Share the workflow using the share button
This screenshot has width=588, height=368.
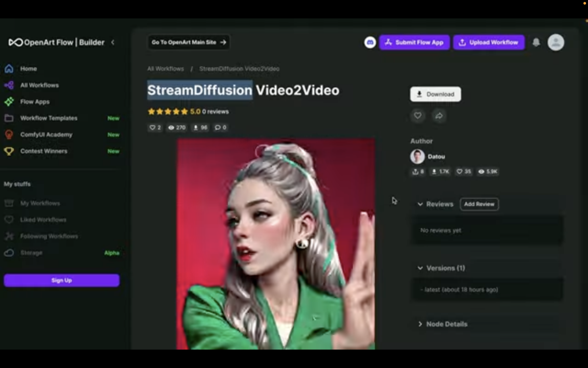[439, 116]
